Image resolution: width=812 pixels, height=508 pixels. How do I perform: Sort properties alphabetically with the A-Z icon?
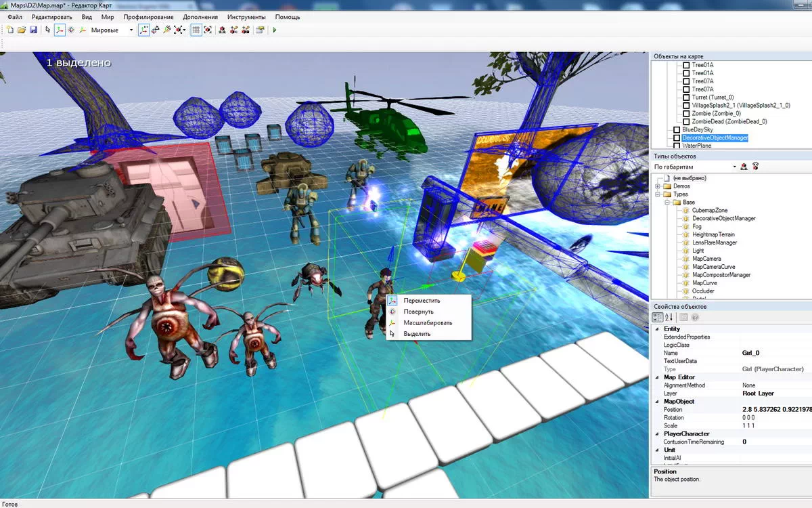tap(669, 317)
